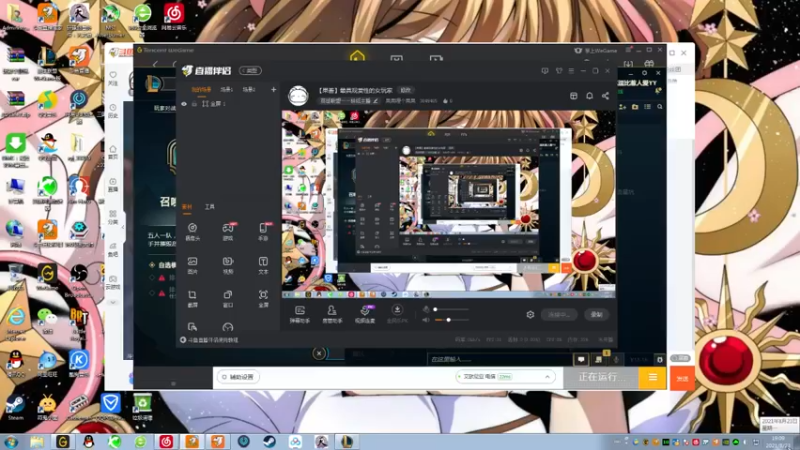
Task: Open the Windows Start button
Action: pos(11,442)
